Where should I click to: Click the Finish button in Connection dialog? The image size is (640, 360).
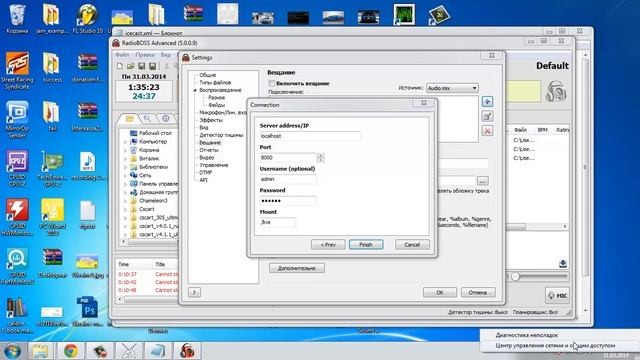tap(366, 244)
